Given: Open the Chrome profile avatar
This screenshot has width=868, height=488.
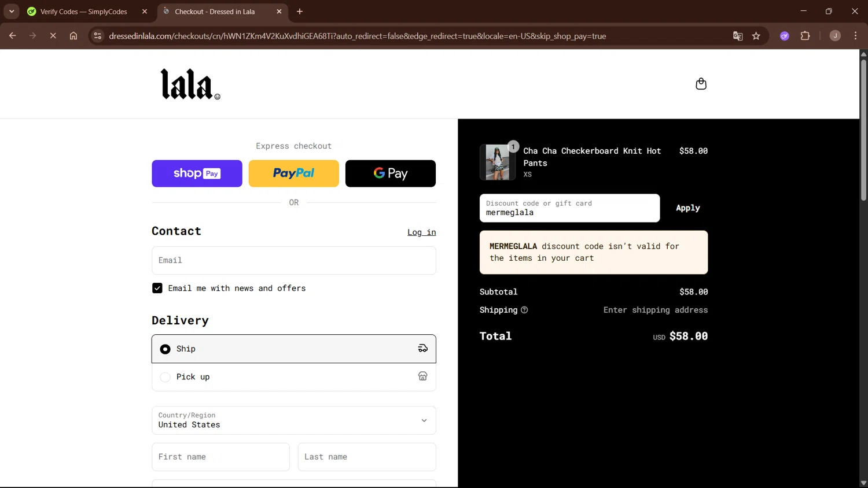Looking at the screenshot, I should pos(835,36).
